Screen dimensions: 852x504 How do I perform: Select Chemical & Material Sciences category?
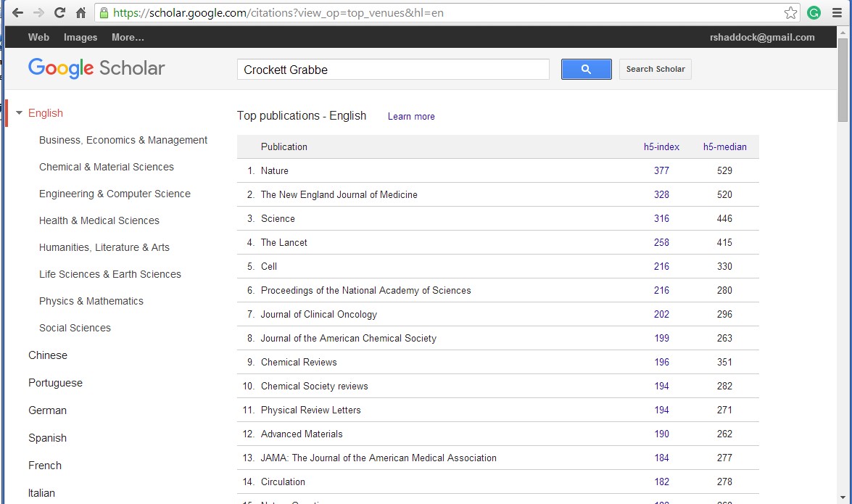click(107, 167)
